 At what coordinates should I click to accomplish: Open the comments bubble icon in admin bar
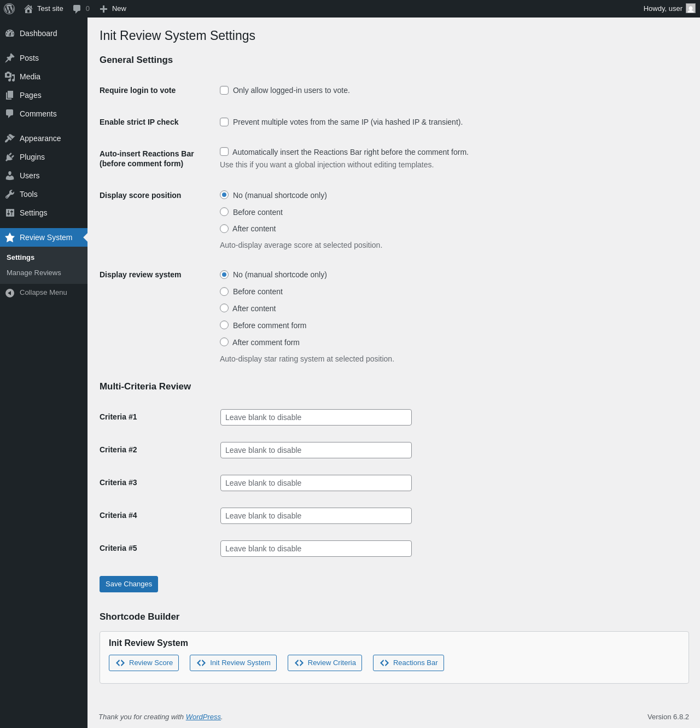[77, 9]
